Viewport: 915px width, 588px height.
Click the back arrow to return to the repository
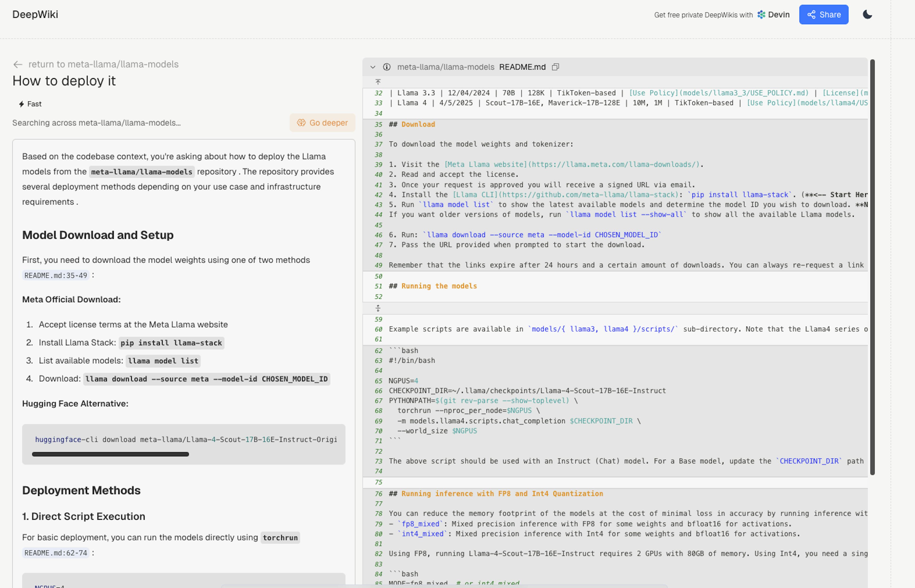point(18,65)
